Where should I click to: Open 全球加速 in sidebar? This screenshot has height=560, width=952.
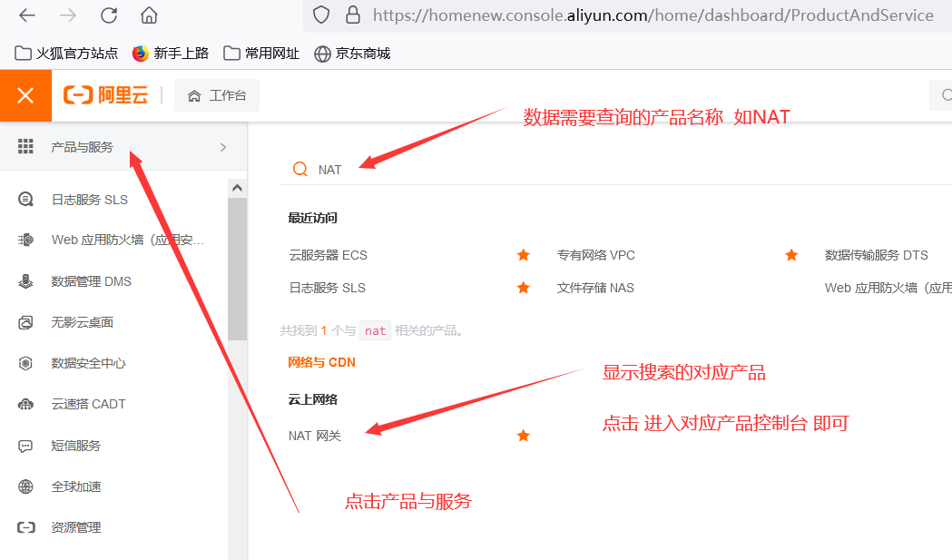coord(76,486)
